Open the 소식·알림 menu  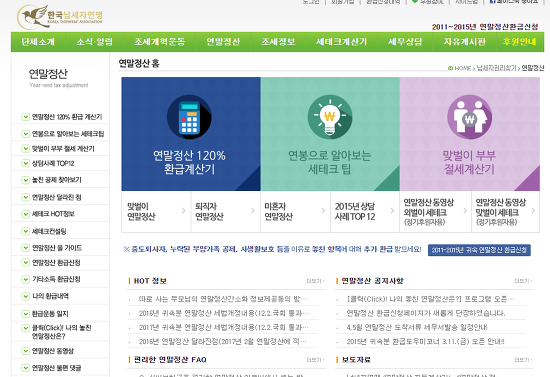95,42
